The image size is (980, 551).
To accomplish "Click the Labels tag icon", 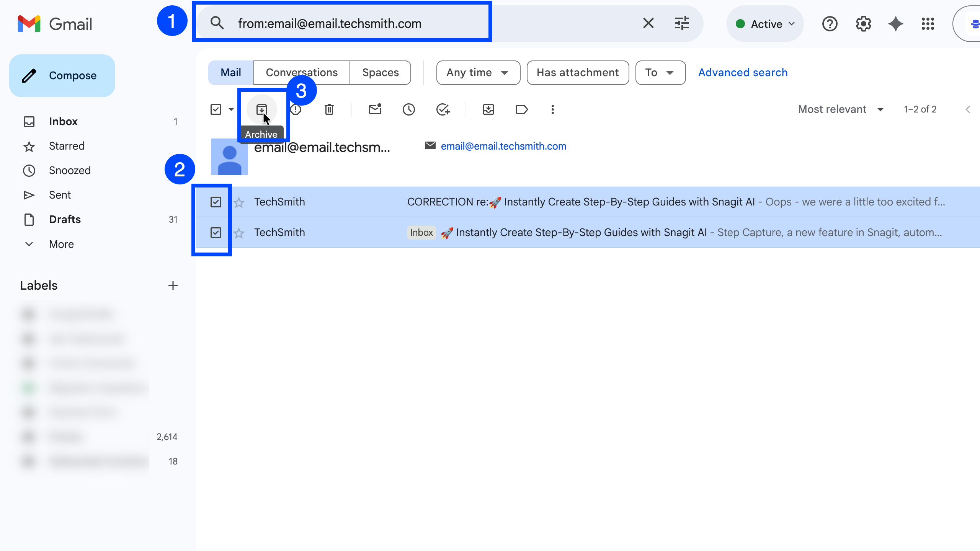I will coord(522,109).
